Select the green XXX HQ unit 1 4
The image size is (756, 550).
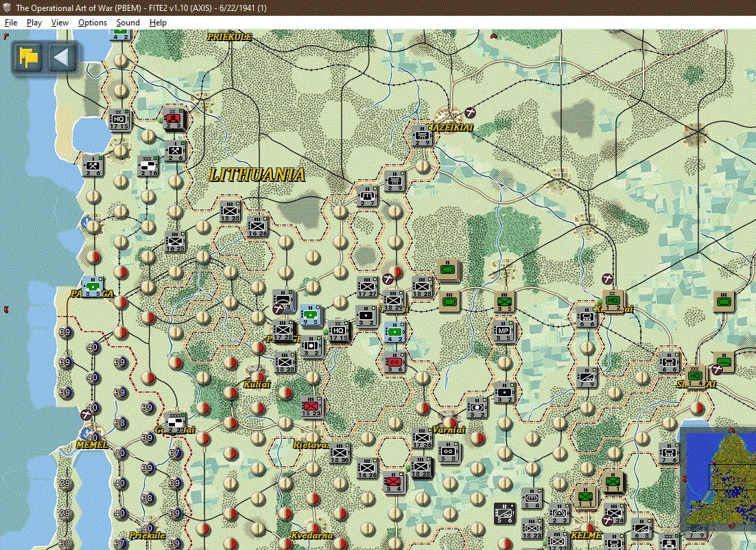(695, 376)
